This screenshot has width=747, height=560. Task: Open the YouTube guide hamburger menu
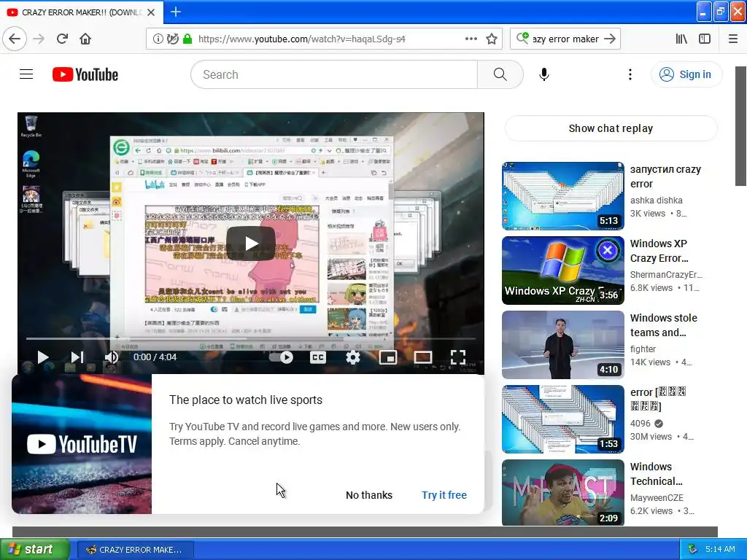pyautogui.click(x=26, y=74)
